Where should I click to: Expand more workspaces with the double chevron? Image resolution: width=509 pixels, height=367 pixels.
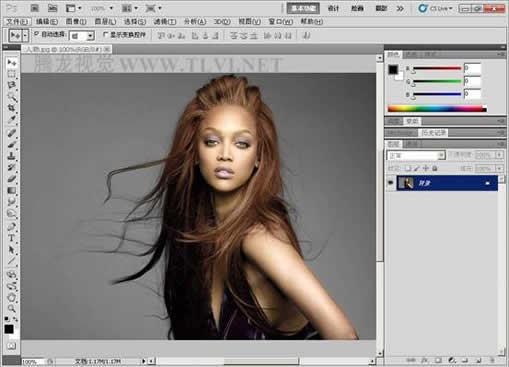[400, 8]
